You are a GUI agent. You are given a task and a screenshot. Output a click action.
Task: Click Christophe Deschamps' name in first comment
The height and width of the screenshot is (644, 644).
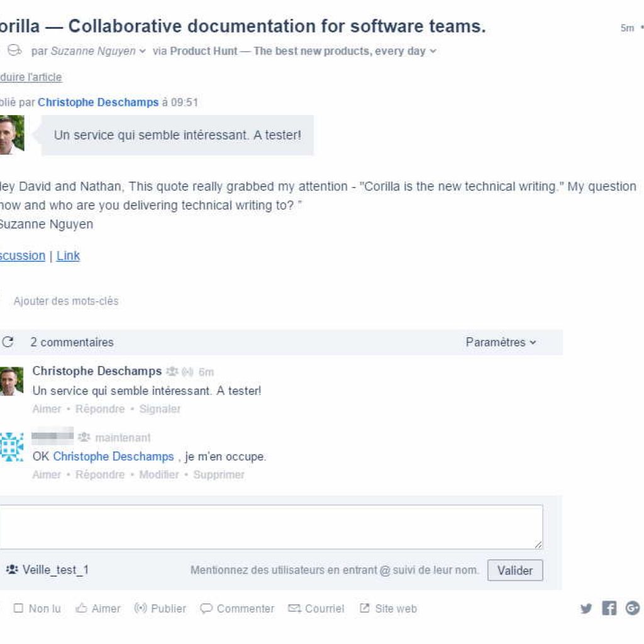(97, 371)
